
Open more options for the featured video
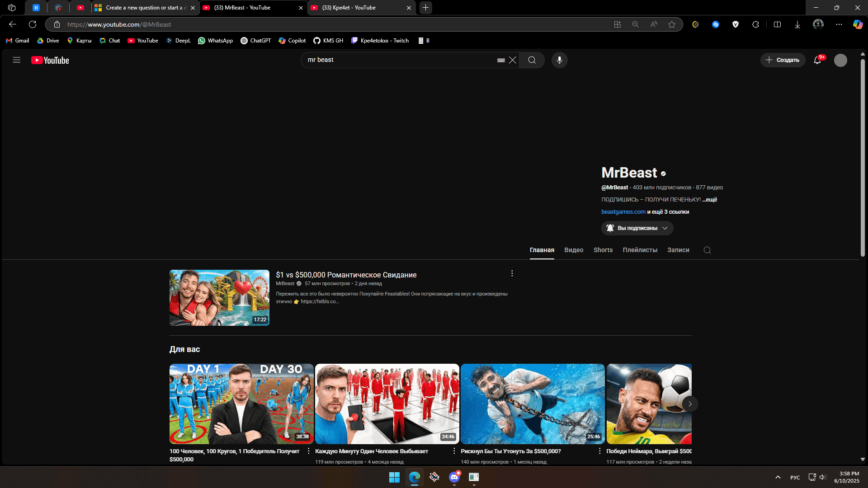click(x=512, y=273)
